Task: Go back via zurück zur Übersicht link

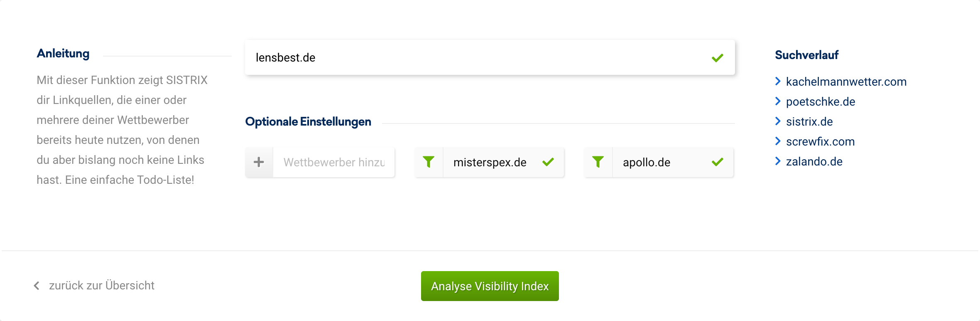Action: click(x=101, y=286)
